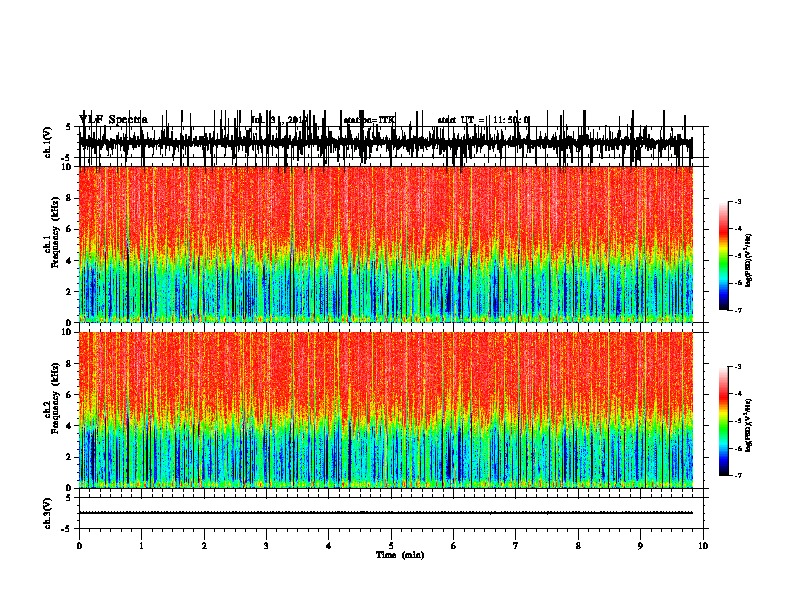Viewport: 792px width, 612px height.
Task: Click the ch.1 colorbar log(PSD) unit label
Action: (x=748, y=260)
